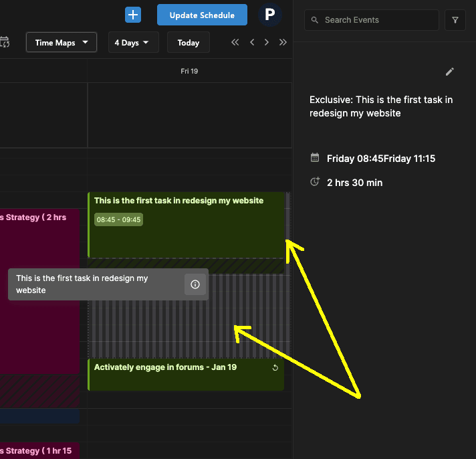Go to next day with single right chevron
Image resolution: width=476 pixels, height=459 pixels.
[x=267, y=42]
